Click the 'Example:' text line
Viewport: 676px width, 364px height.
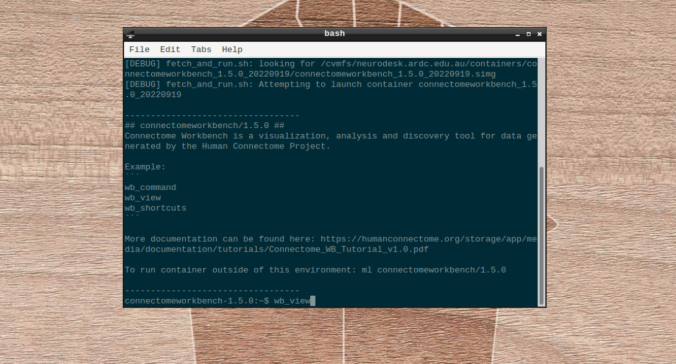[x=145, y=167]
